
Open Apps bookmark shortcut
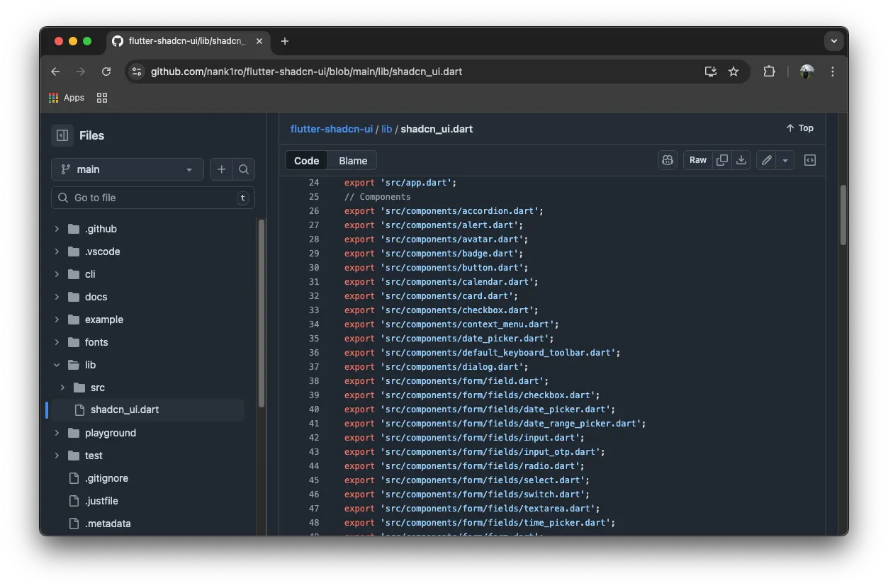coord(67,98)
